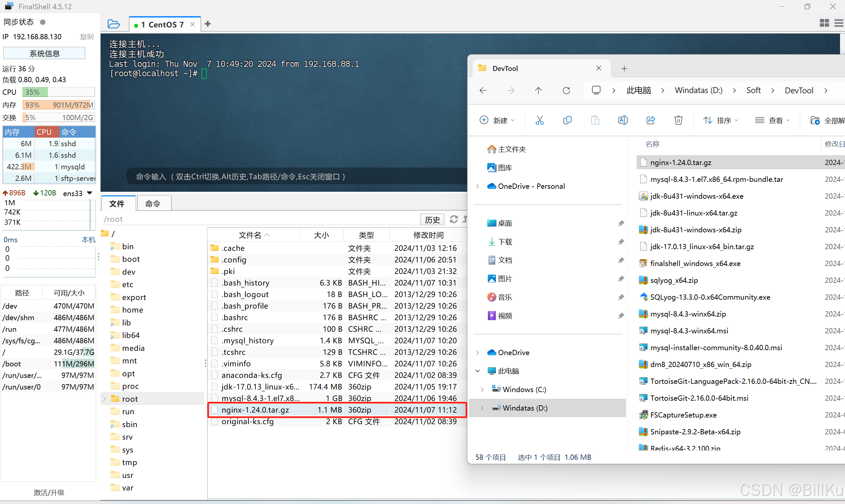The height and width of the screenshot is (504, 845).
Task: Open the FinalShell hamburger menu
Action: [x=839, y=23]
